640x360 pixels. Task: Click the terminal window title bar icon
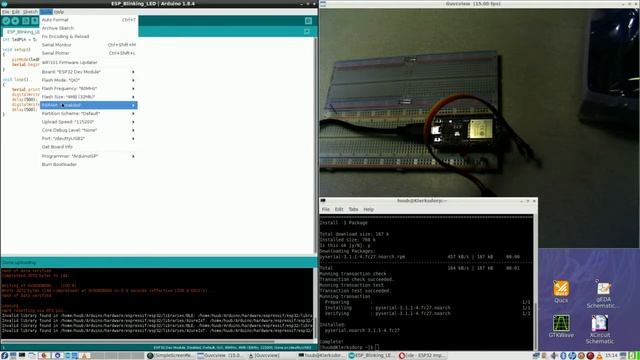point(323,200)
